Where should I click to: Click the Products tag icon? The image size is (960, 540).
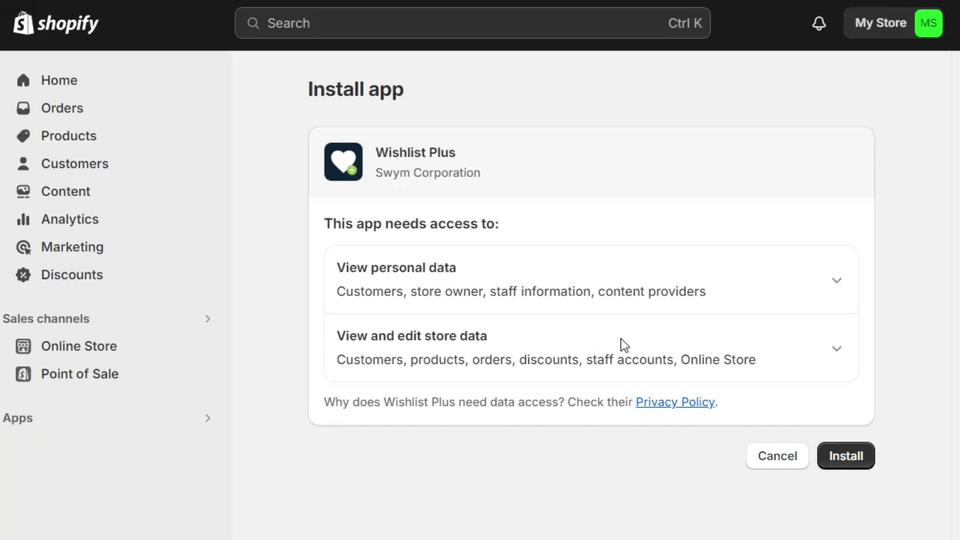point(23,136)
